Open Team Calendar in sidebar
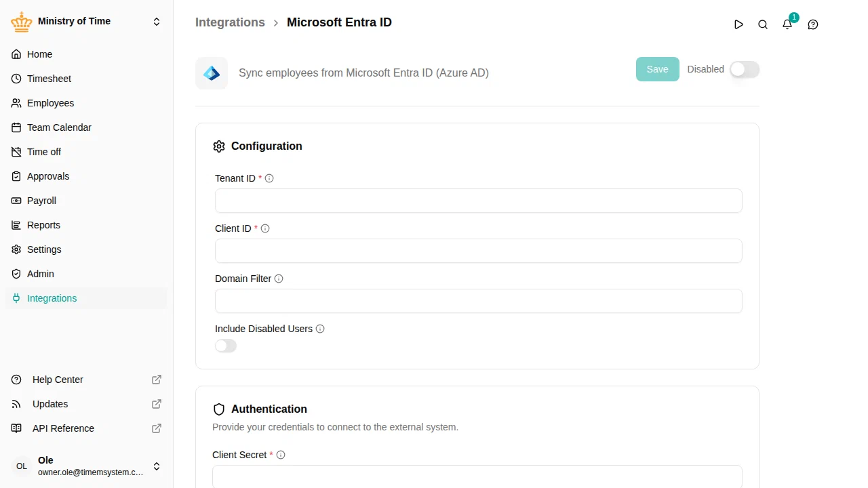The image size is (868, 488). [86, 127]
